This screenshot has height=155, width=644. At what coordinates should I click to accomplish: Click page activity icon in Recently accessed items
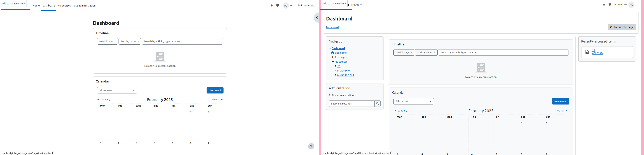587,52
